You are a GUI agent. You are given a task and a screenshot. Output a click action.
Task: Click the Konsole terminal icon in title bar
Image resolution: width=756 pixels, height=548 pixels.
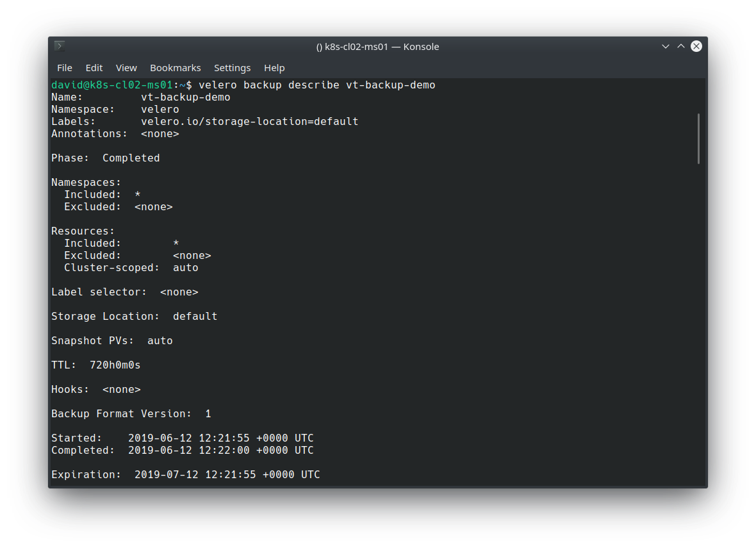click(60, 46)
